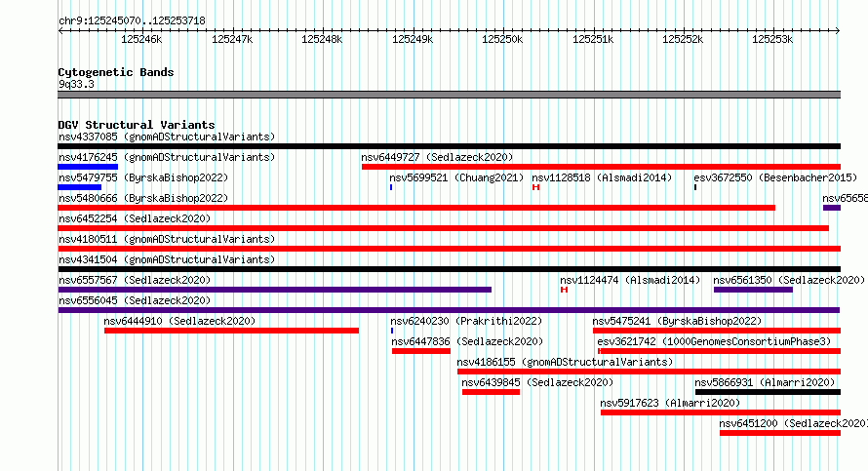Click the red bar under nsv5917623
Viewport: 868px width, 471px height.
tap(721, 412)
